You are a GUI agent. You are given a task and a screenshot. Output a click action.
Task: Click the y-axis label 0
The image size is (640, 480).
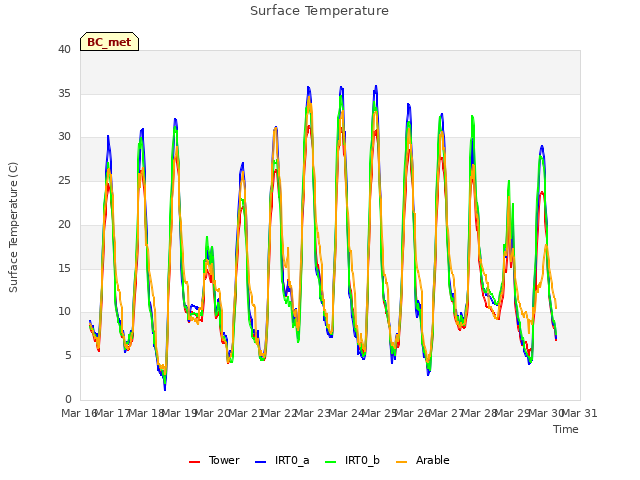coord(68,400)
